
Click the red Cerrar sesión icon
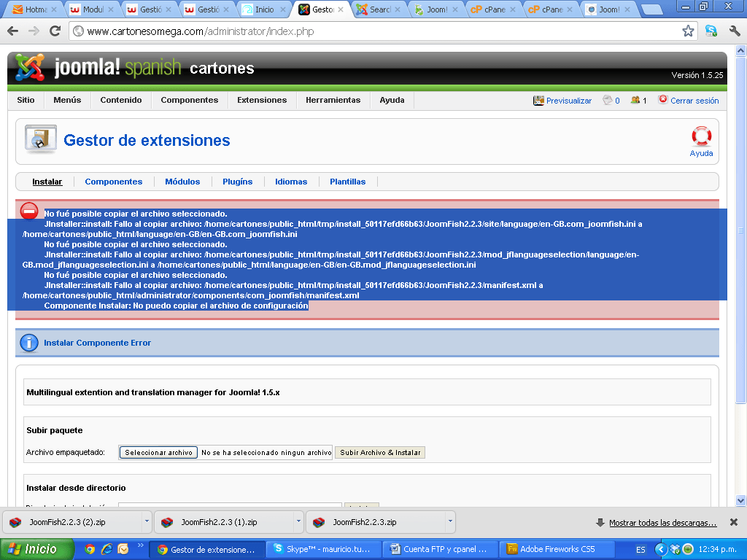[662, 99]
